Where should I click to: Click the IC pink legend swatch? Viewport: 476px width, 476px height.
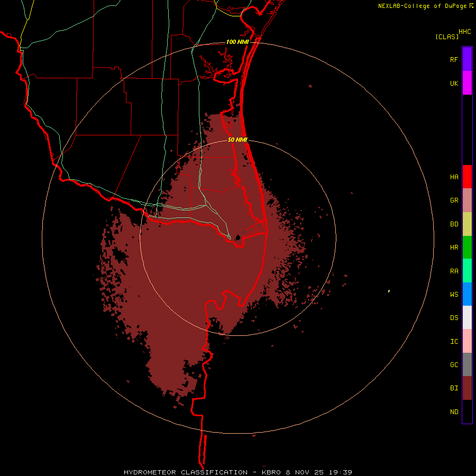click(467, 341)
